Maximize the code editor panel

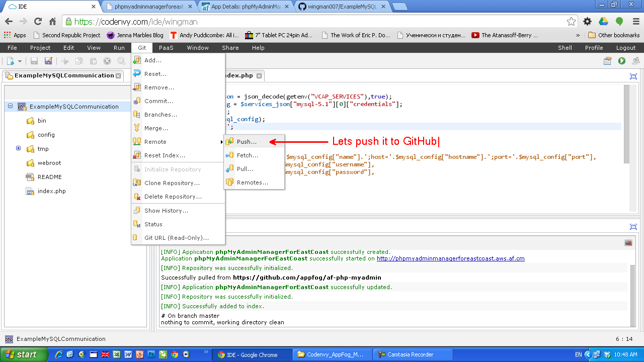click(x=633, y=76)
